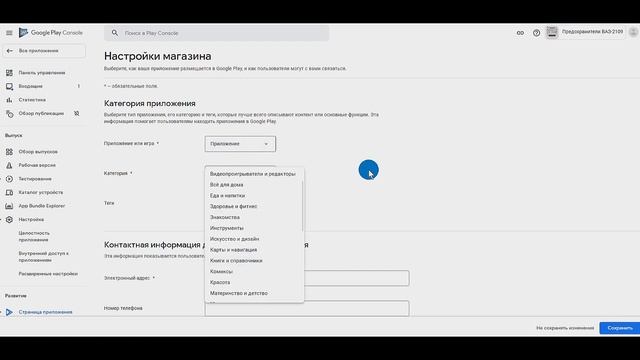
Task: Click the search magnifier icon
Action: (x=115, y=33)
